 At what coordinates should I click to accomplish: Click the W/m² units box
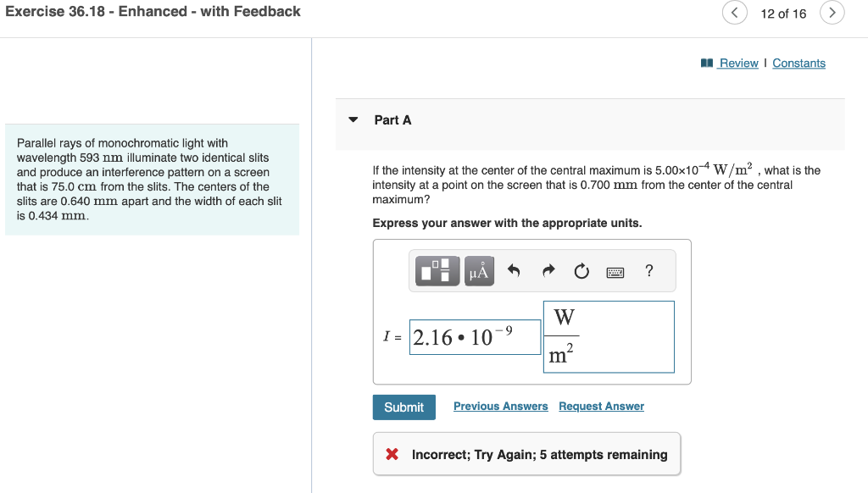point(609,336)
